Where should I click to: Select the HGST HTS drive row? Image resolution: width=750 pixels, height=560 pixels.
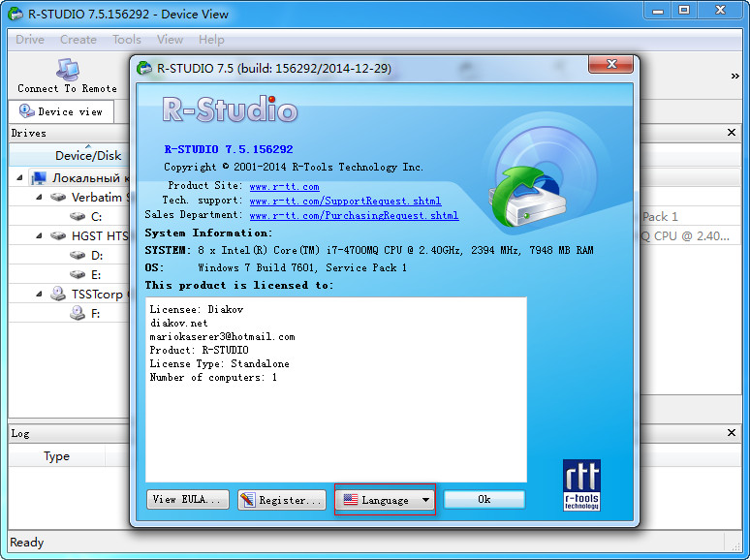pos(70,235)
